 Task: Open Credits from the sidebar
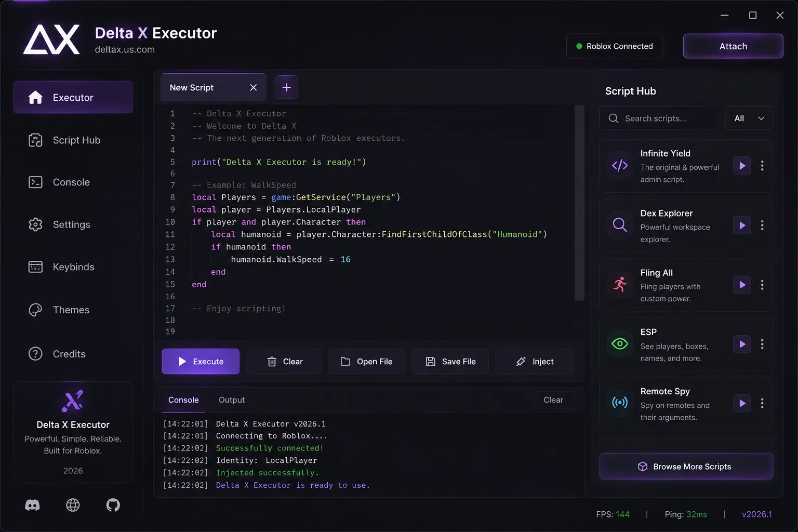(x=73, y=354)
